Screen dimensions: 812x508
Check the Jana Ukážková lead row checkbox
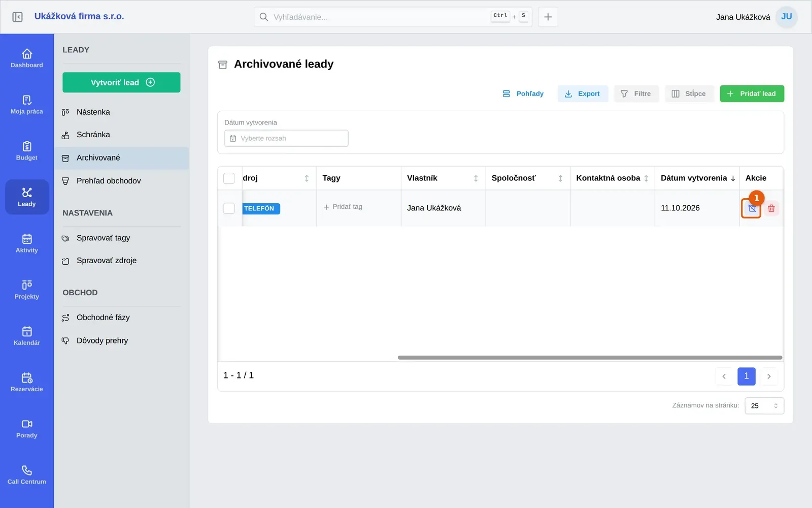pos(229,208)
